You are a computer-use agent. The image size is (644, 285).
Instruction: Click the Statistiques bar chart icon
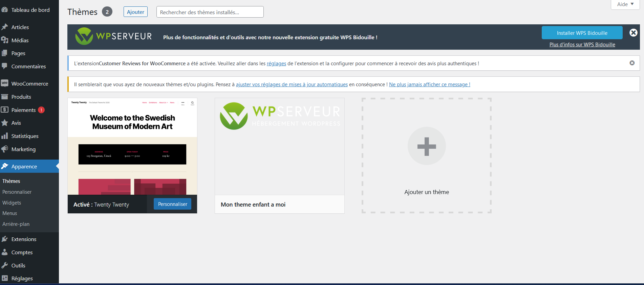pos(4,136)
